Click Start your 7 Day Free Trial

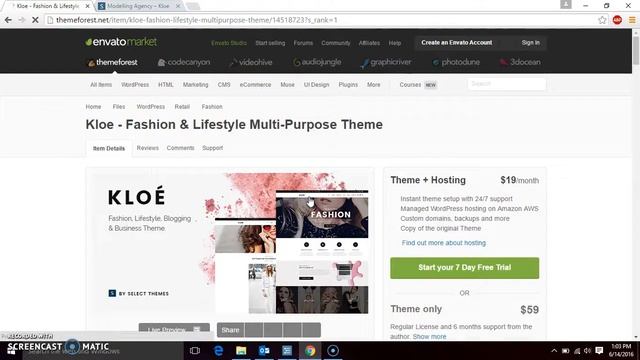464,268
